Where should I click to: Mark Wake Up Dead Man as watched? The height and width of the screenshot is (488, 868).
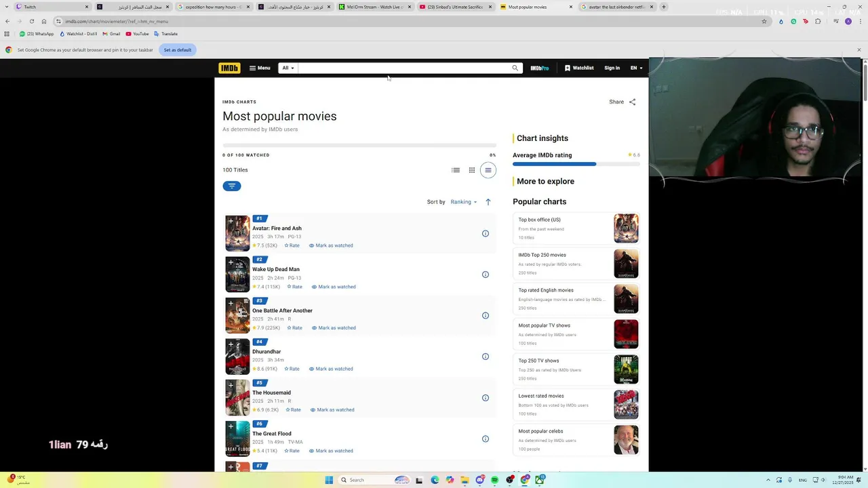[334, 287]
